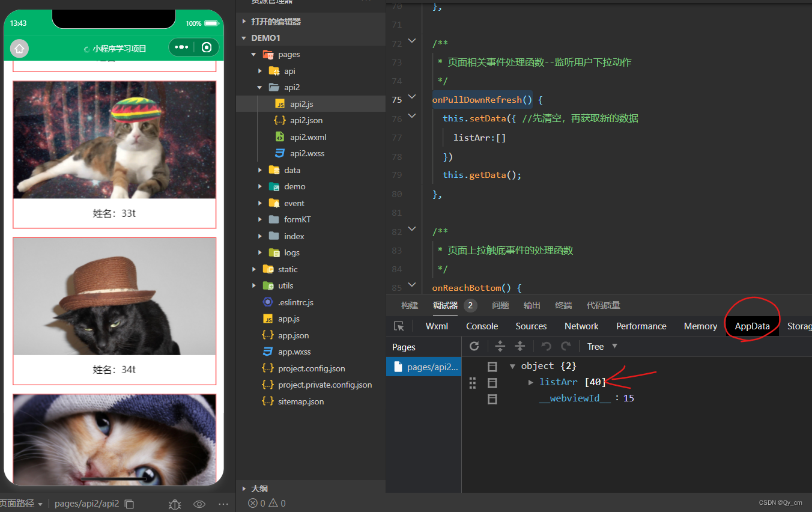812x512 pixels.
Task: Switch to the Sources tab
Action: 531,326
